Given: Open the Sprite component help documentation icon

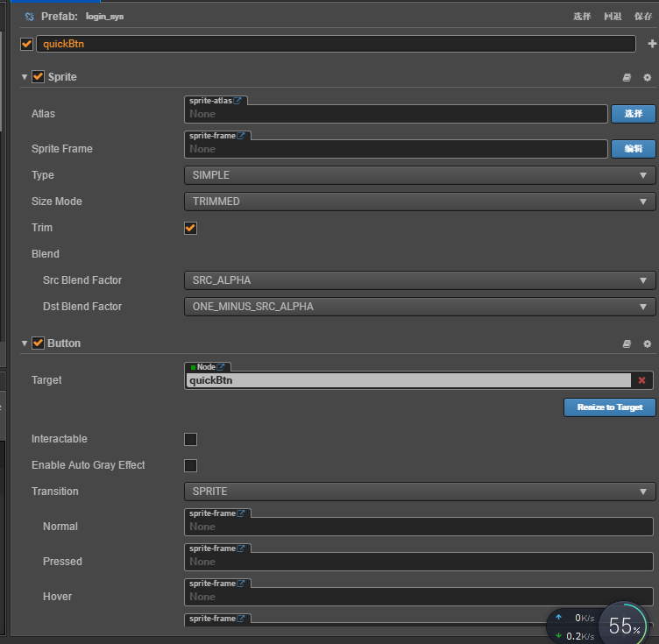Looking at the screenshot, I should pos(627,77).
